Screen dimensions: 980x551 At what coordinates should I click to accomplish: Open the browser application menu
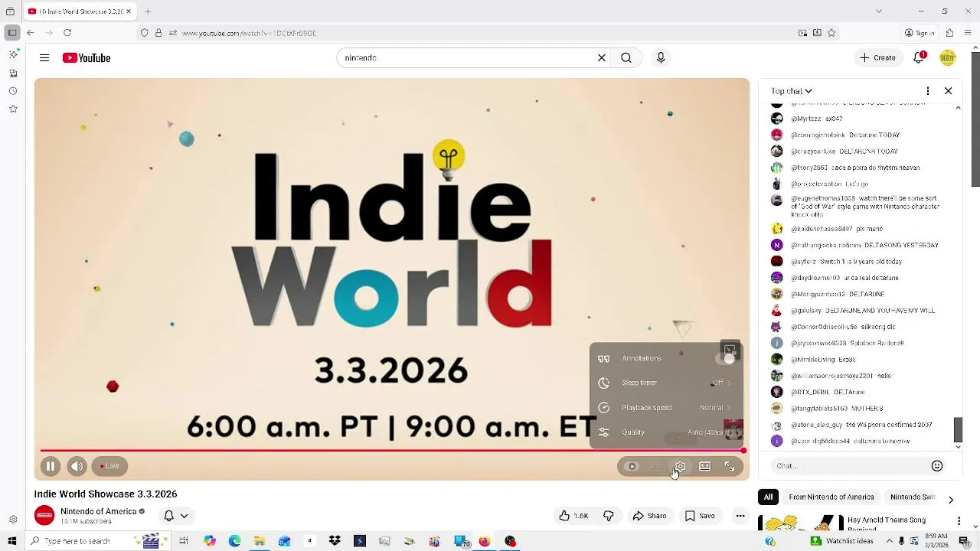tap(969, 33)
